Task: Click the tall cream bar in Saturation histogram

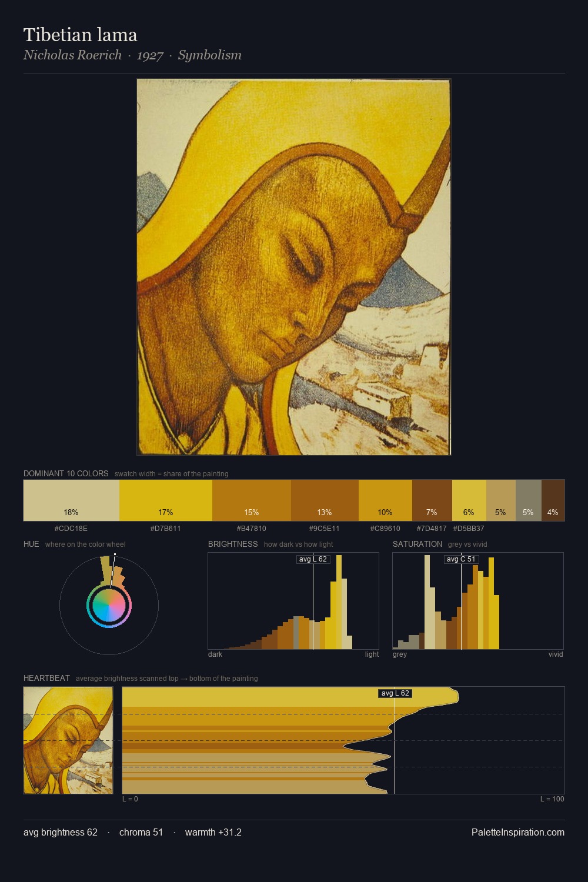Action: (427, 603)
